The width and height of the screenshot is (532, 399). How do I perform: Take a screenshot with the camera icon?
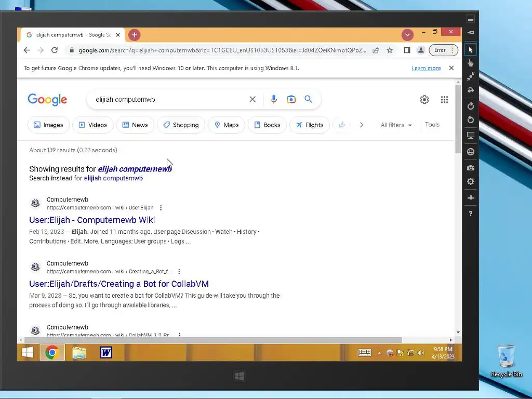tap(471, 168)
